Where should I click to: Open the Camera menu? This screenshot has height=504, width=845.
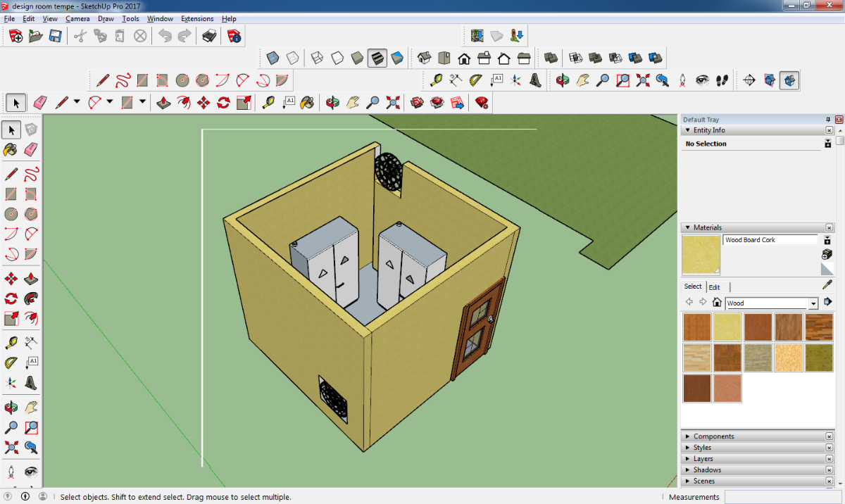click(77, 19)
